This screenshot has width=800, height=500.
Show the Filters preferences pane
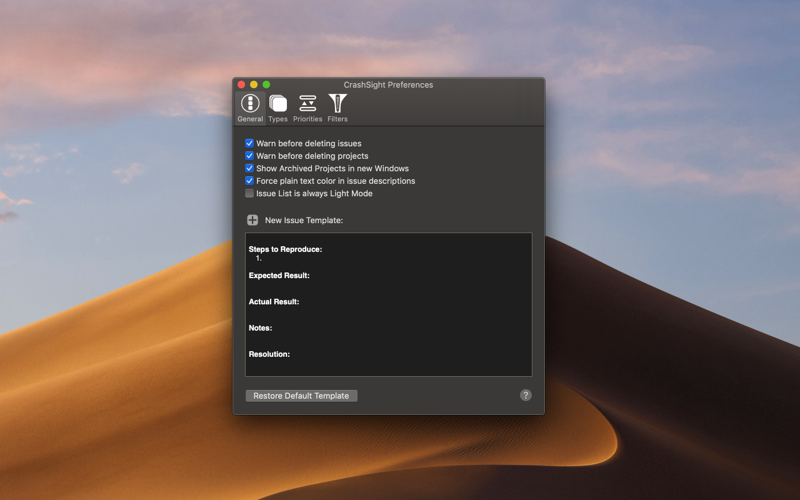pos(337,108)
